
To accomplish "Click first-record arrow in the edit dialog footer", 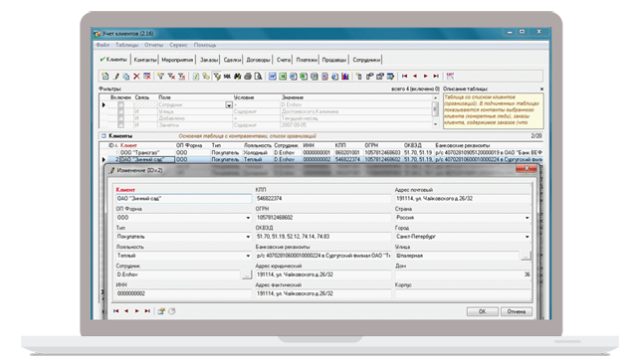I will point(116,311).
